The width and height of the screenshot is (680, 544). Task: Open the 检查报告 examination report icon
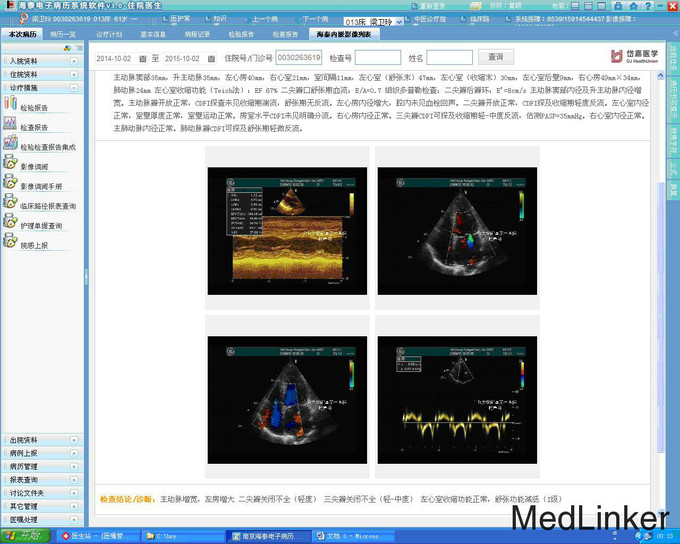(10, 127)
